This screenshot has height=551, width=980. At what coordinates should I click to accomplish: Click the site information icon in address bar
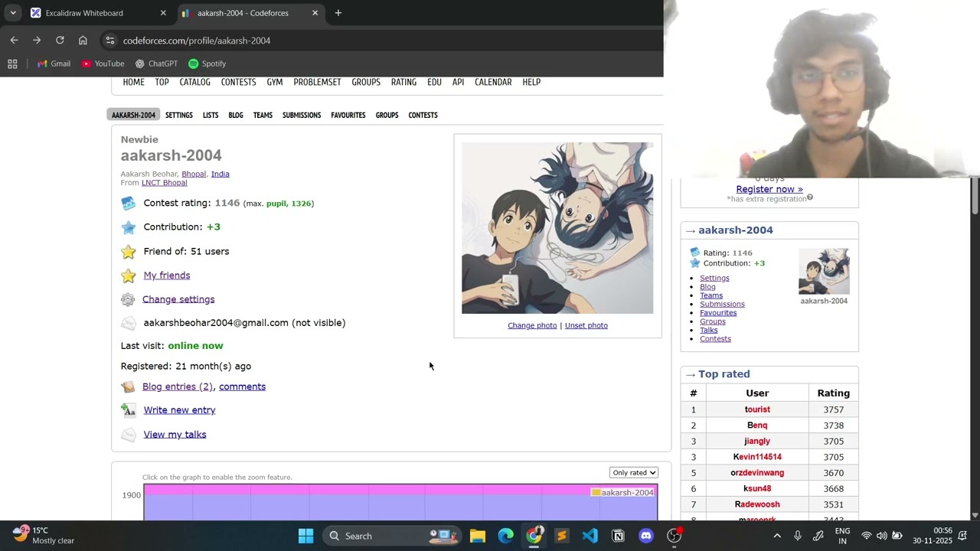tap(110, 41)
